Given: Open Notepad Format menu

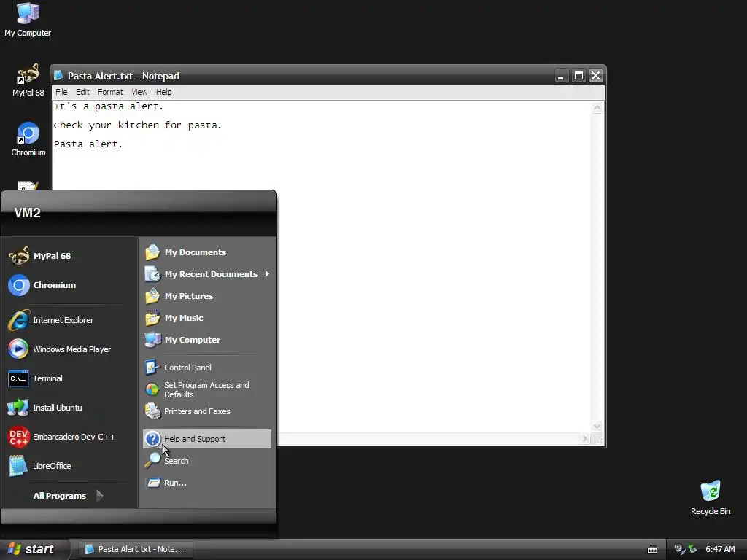Looking at the screenshot, I should click(110, 92).
